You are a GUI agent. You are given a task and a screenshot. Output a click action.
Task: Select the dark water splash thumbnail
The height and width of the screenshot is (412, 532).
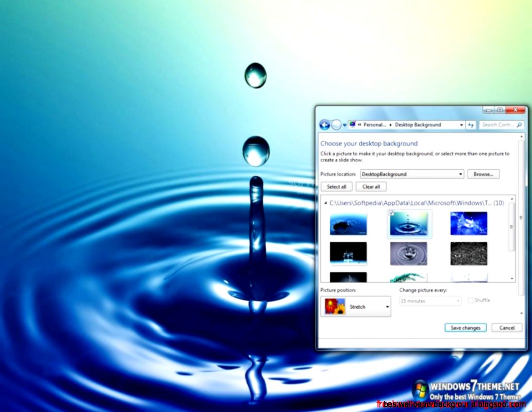pyautogui.click(x=348, y=224)
